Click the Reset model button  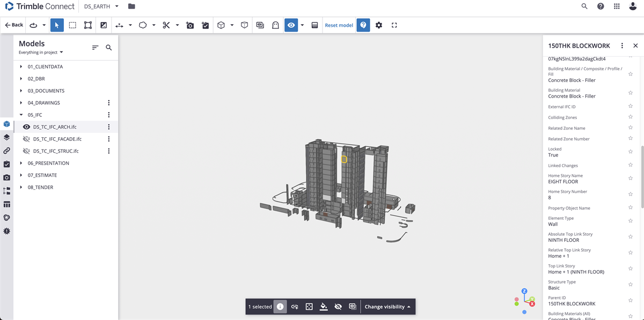point(339,25)
